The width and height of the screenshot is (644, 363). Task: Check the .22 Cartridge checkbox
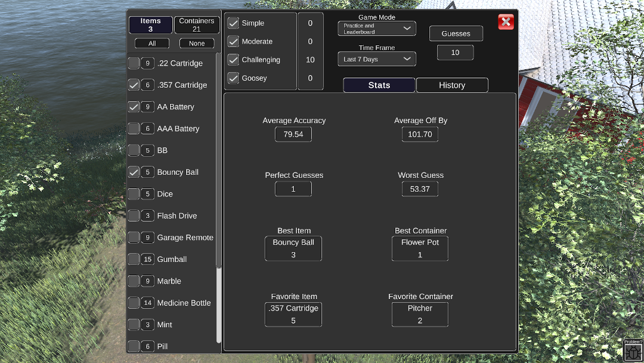[134, 63]
